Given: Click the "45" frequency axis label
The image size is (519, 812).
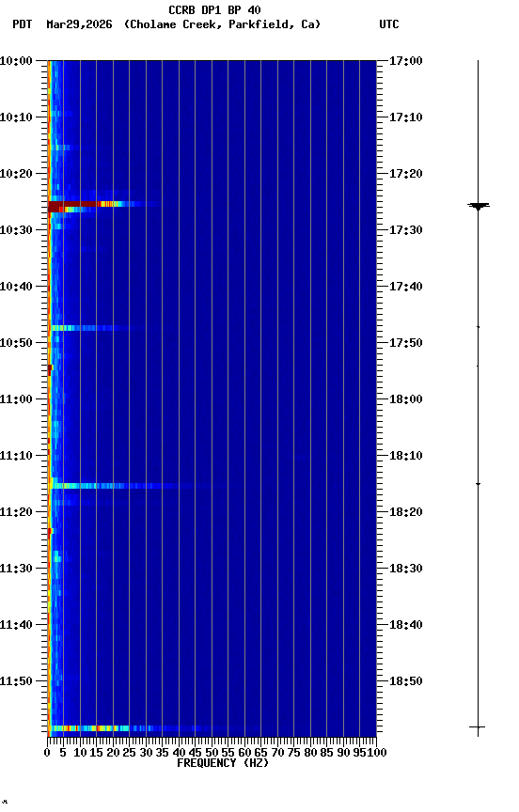Looking at the screenshot, I should click(195, 754).
